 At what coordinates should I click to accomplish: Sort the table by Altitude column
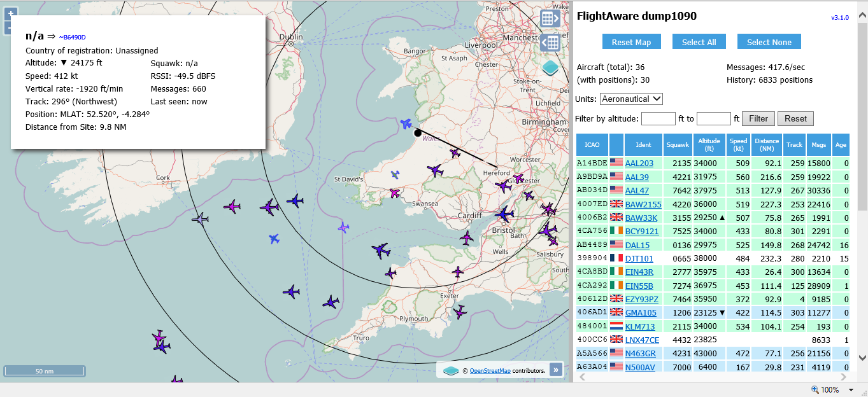tap(709, 145)
